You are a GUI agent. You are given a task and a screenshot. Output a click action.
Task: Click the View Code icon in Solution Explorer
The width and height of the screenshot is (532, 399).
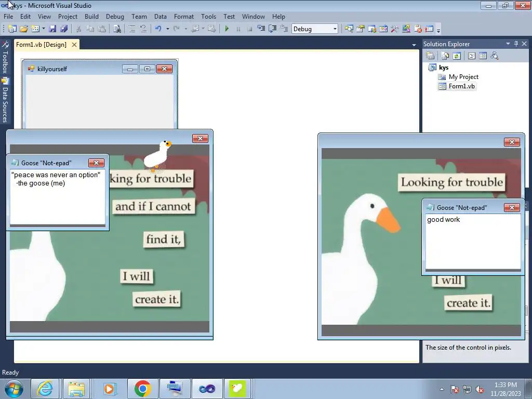[472, 56]
